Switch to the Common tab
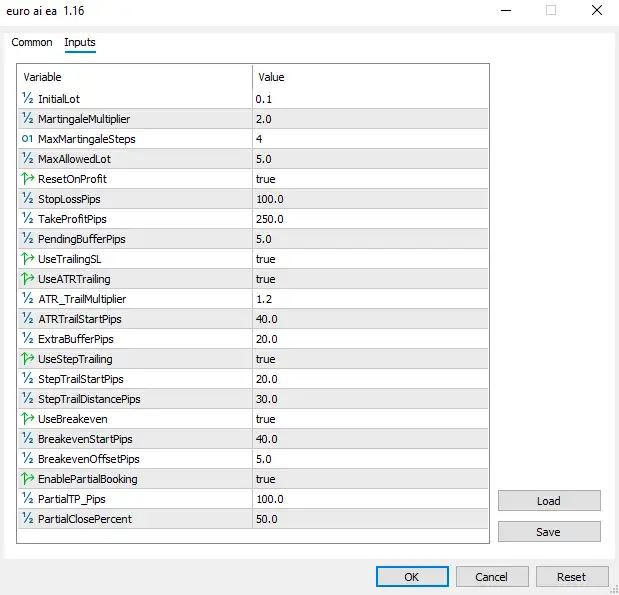The height and width of the screenshot is (595, 619). coord(32,43)
